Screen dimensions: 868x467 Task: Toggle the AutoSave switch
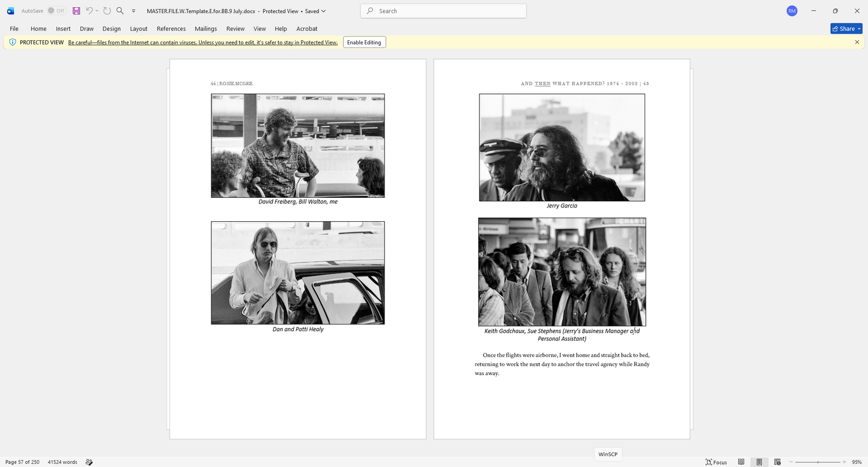click(56, 11)
